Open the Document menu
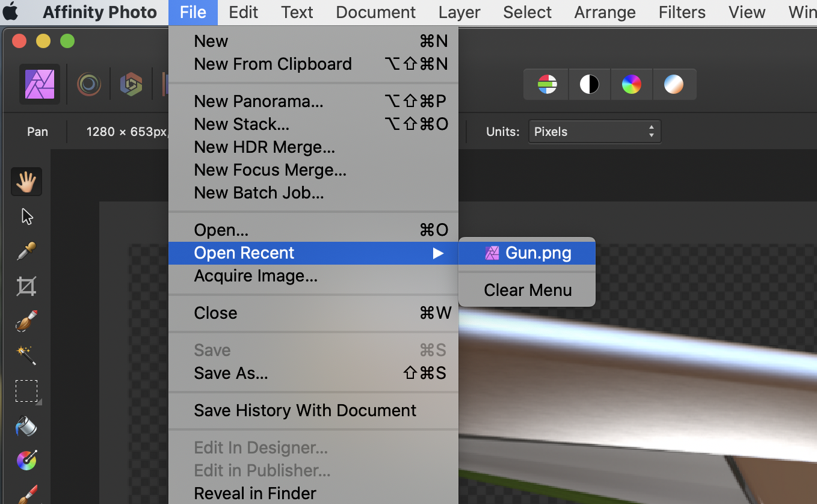 pos(375,12)
